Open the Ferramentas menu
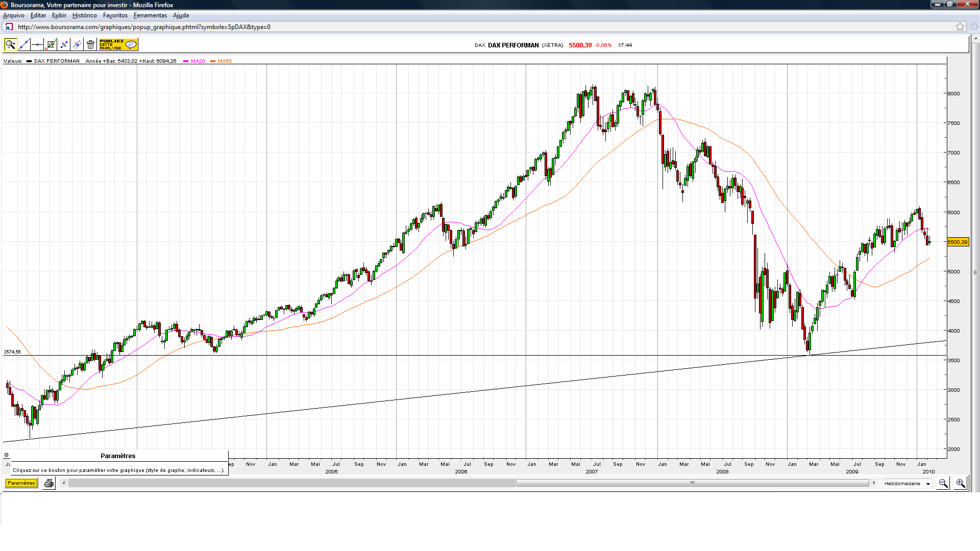 pos(150,15)
